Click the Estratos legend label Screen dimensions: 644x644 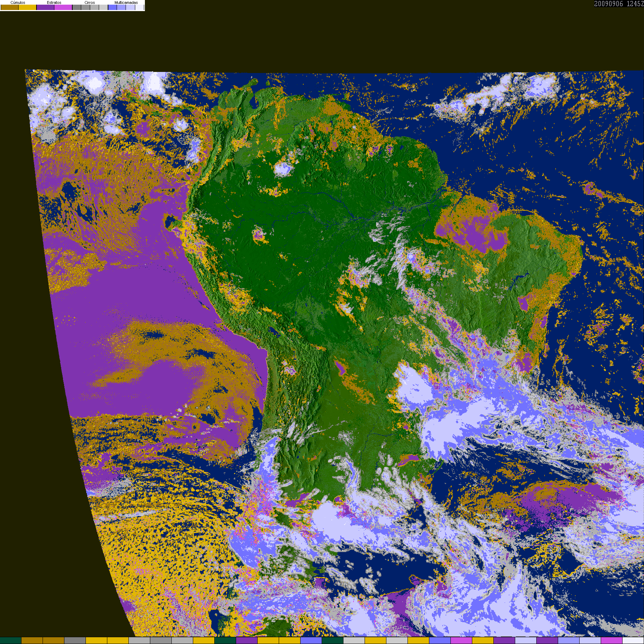(x=54, y=3)
